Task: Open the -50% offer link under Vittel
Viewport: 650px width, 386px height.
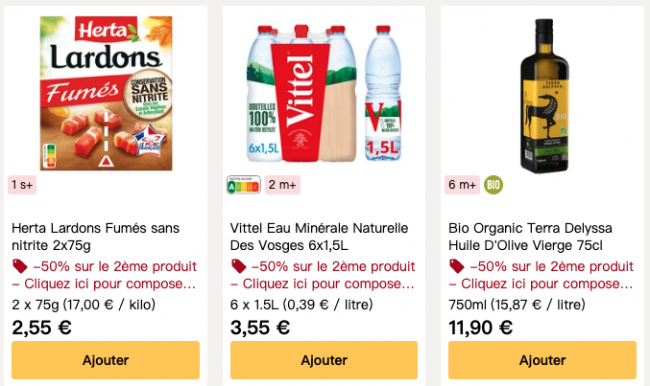Action: point(323,275)
